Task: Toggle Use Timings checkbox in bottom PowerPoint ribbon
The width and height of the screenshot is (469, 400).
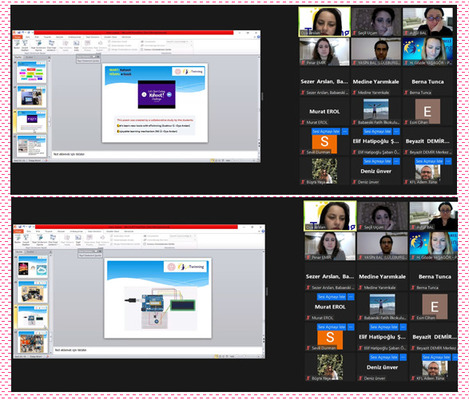Action: coord(112,240)
